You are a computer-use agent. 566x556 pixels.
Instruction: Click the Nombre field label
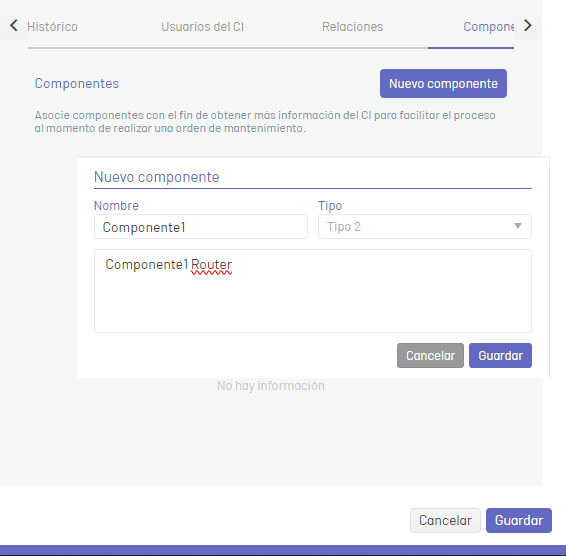(116, 205)
